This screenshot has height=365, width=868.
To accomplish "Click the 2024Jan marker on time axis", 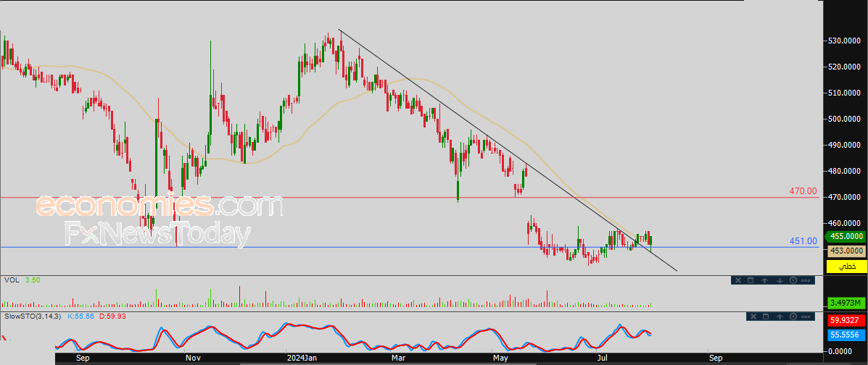I will click(300, 358).
